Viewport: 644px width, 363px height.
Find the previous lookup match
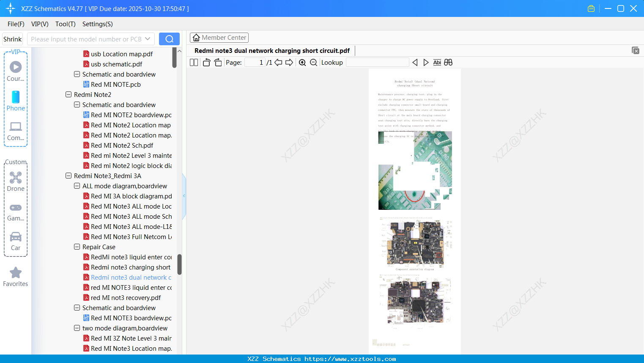(x=415, y=63)
